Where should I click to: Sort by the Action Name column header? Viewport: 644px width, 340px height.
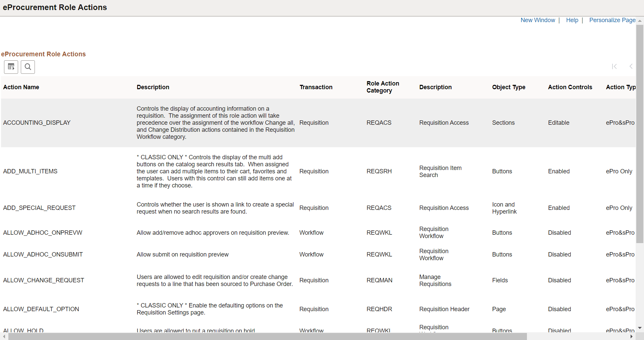click(21, 87)
